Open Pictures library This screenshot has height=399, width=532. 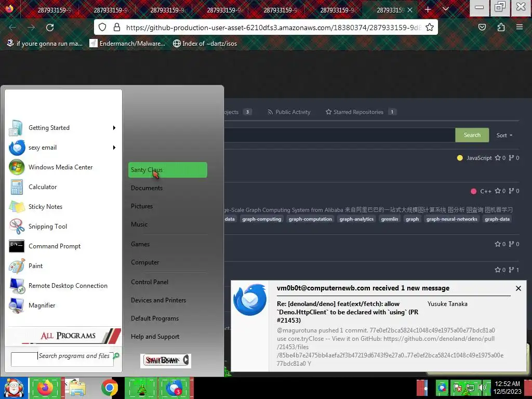pos(142,206)
